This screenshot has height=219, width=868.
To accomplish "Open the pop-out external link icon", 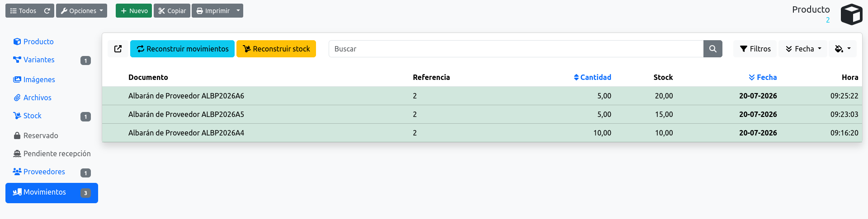I will pyautogui.click(x=118, y=49).
